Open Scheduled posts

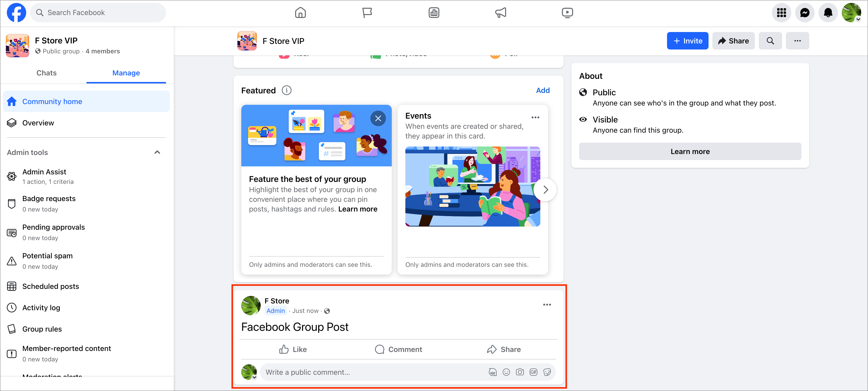point(86,286)
